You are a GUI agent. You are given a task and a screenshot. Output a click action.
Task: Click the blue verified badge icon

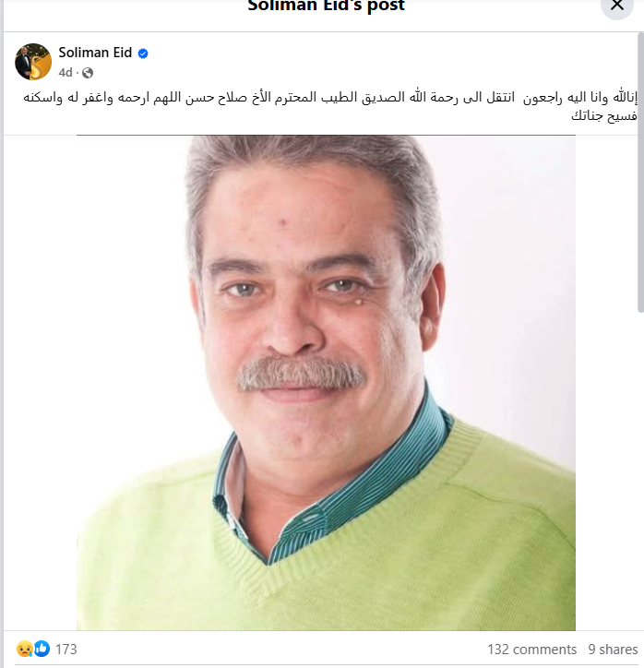click(x=143, y=54)
